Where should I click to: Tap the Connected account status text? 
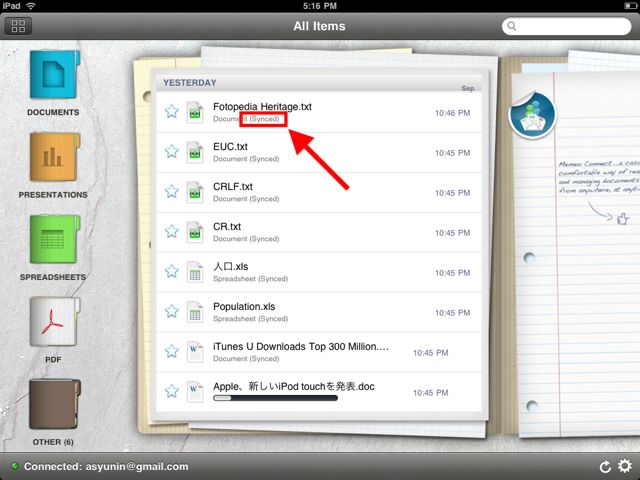(x=106, y=466)
